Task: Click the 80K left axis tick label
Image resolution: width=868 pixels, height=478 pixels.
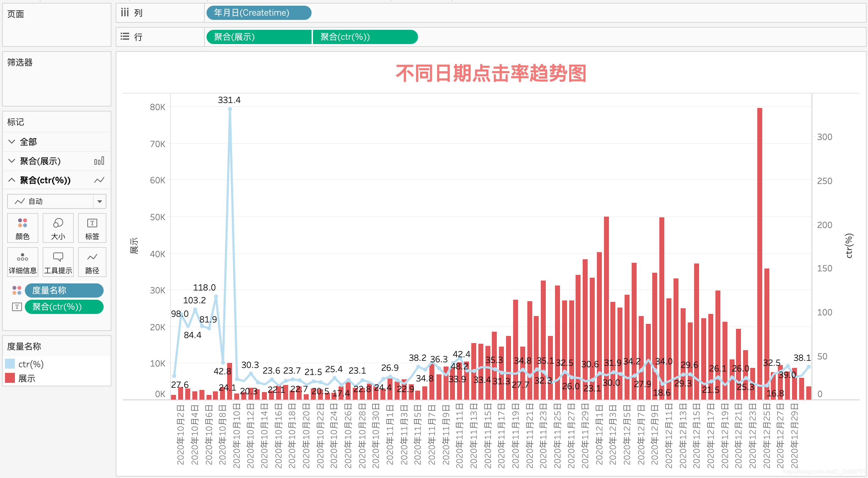Action: click(158, 107)
